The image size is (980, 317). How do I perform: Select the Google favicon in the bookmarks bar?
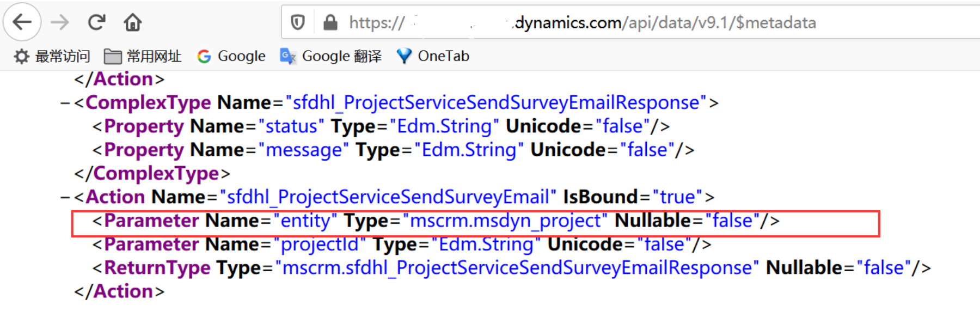[x=204, y=56]
